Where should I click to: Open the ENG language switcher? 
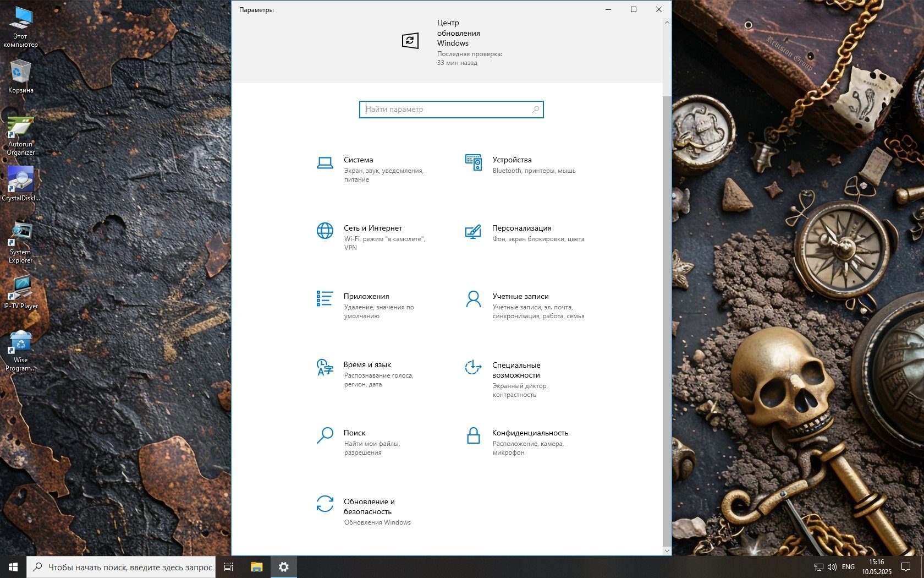(x=848, y=567)
